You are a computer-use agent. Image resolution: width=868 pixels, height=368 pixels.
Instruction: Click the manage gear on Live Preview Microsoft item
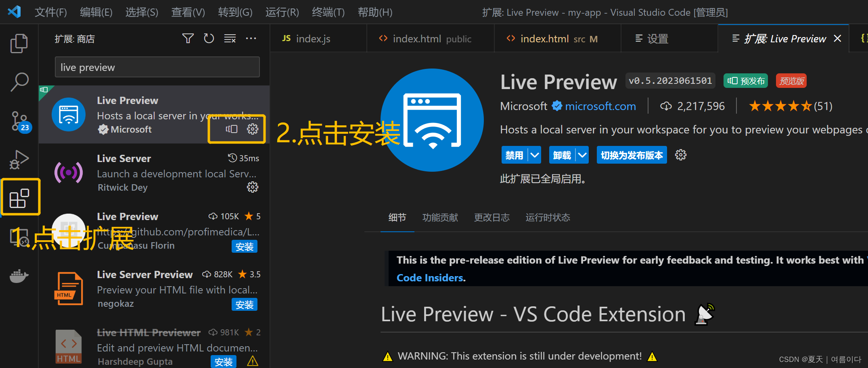253,129
